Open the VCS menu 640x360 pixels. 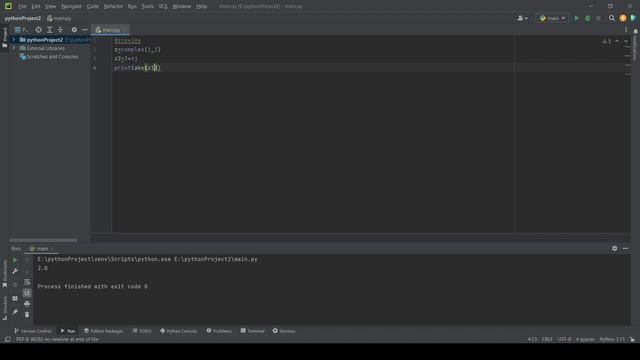(x=163, y=7)
